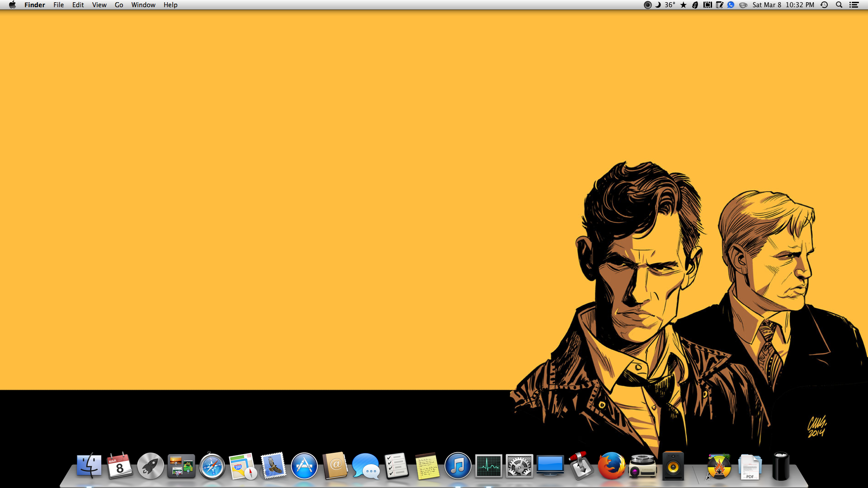The height and width of the screenshot is (488, 868).
Task: Open the yellow Notes app icon
Action: point(427,466)
